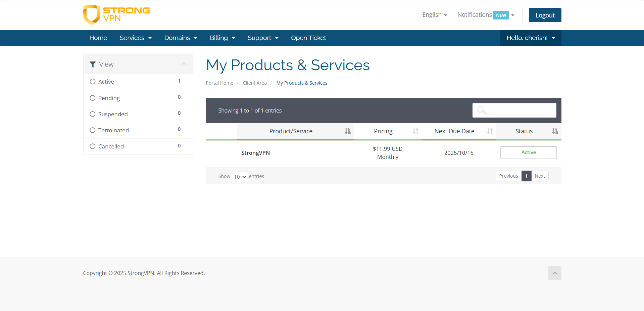Go to Client Area breadcrumb link
The height and width of the screenshot is (311, 644).
[x=254, y=83]
